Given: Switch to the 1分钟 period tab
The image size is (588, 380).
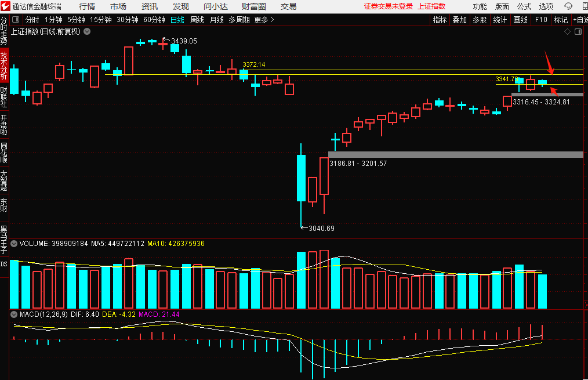Looking at the screenshot, I should click(x=53, y=20).
